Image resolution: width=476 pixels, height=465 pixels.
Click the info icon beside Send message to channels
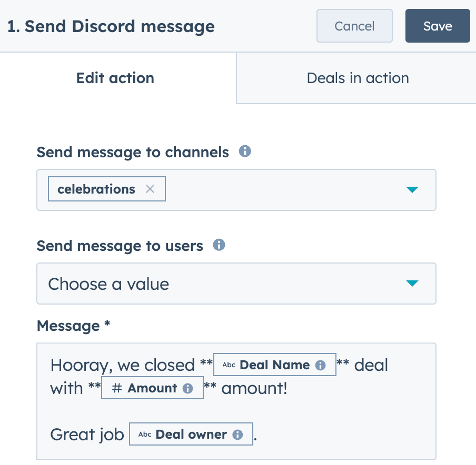point(244,152)
